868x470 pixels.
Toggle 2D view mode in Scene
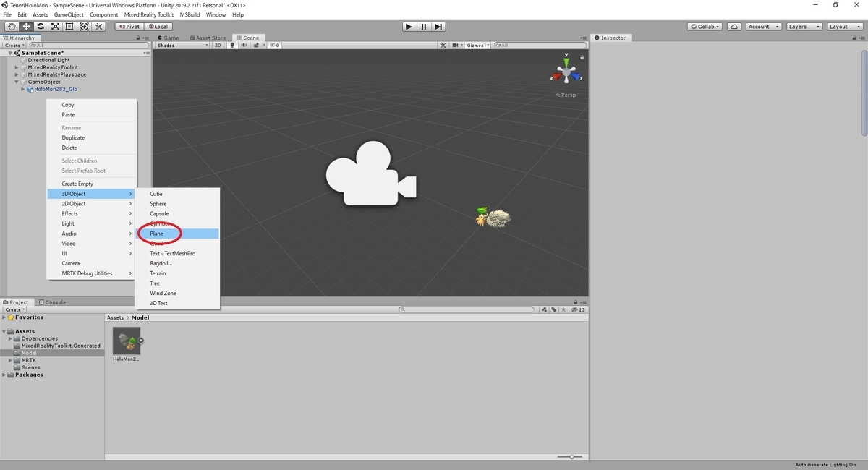pos(218,46)
